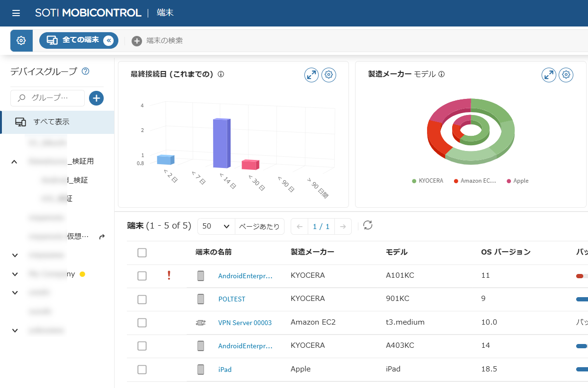The image size is (588, 388).
Task: Open the 50 per page dropdown
Action: click(216, 226)
